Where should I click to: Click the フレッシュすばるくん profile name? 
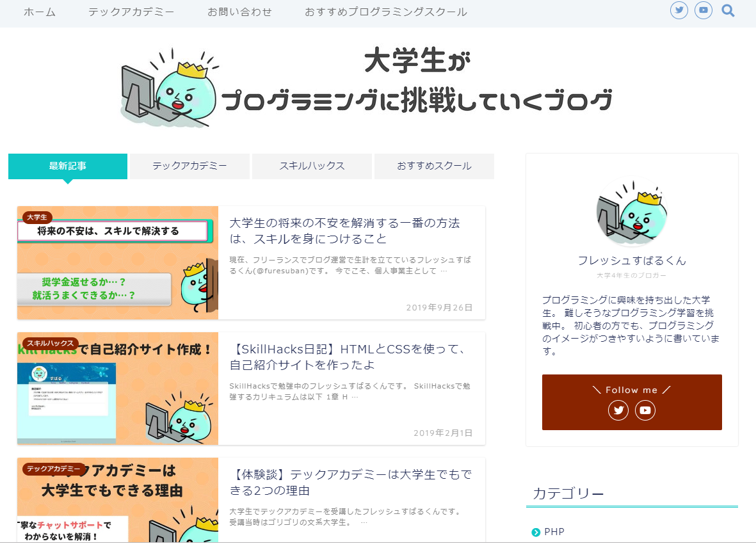pos(632,261)
